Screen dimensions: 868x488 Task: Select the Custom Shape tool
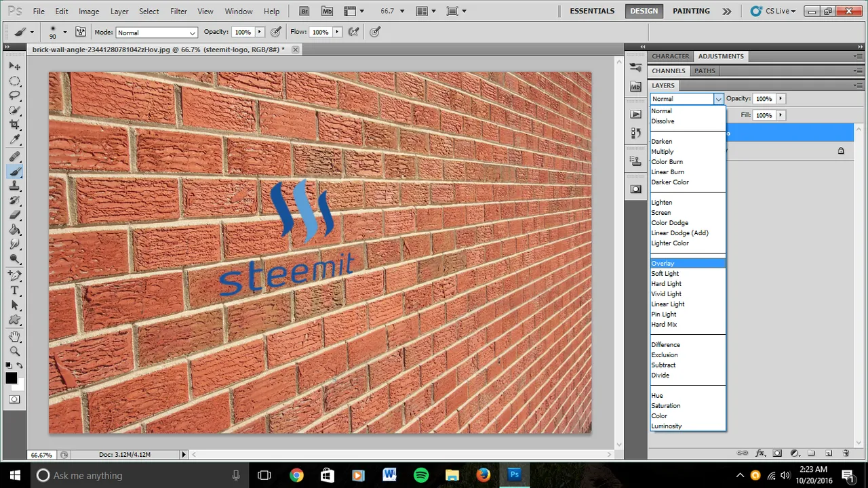pyautogui.click(x=15, y=321)
